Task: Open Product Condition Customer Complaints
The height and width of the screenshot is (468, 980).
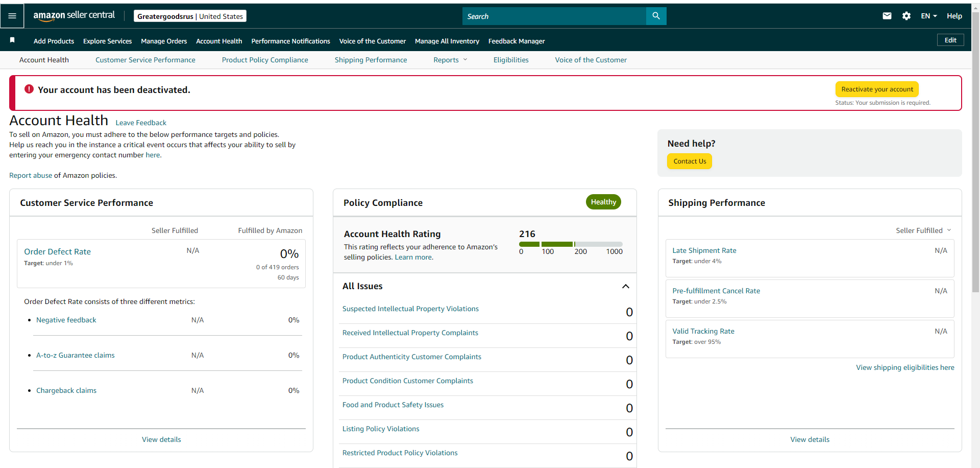Action: pyautogui.click(x=407, y=381)
